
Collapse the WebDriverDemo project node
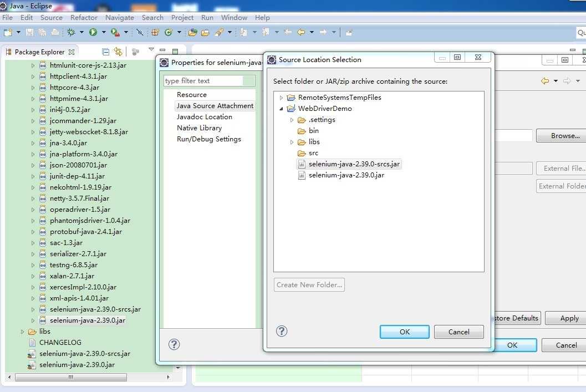coord(282,109)
